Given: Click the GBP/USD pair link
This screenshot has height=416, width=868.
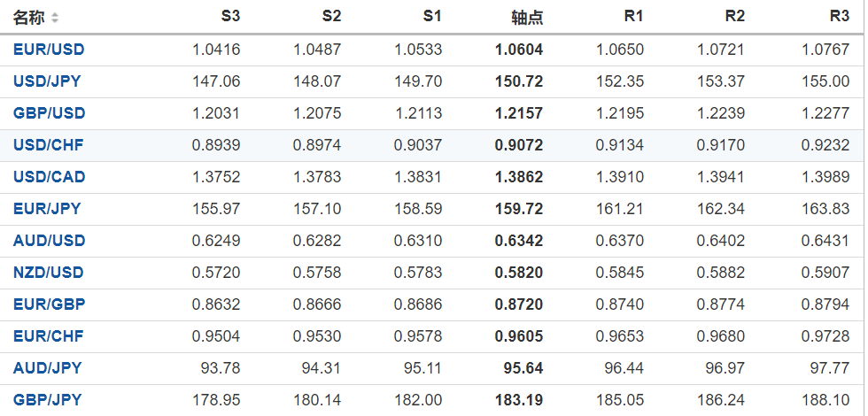Looking at the screenshot, I should tap(49, 113).
